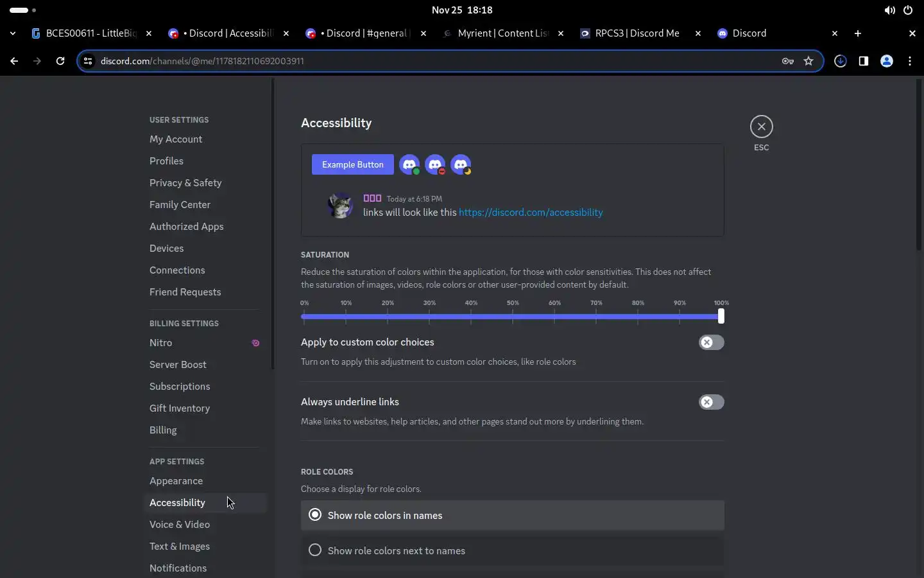Toggle the browser side panel icon

tap(864, 61)
